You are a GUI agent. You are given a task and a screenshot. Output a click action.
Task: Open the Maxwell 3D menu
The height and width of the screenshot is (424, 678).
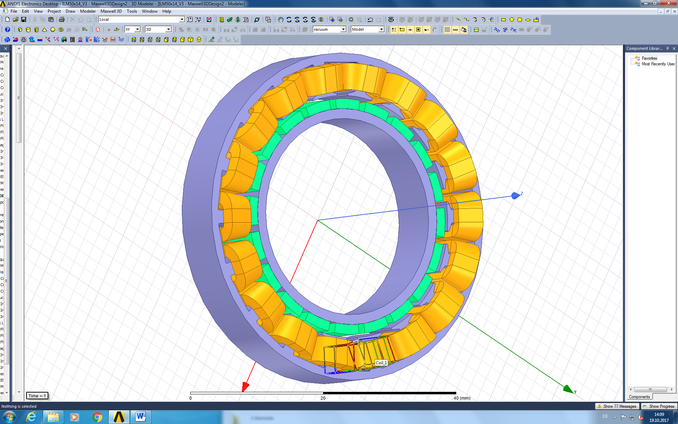pos(111,11)
